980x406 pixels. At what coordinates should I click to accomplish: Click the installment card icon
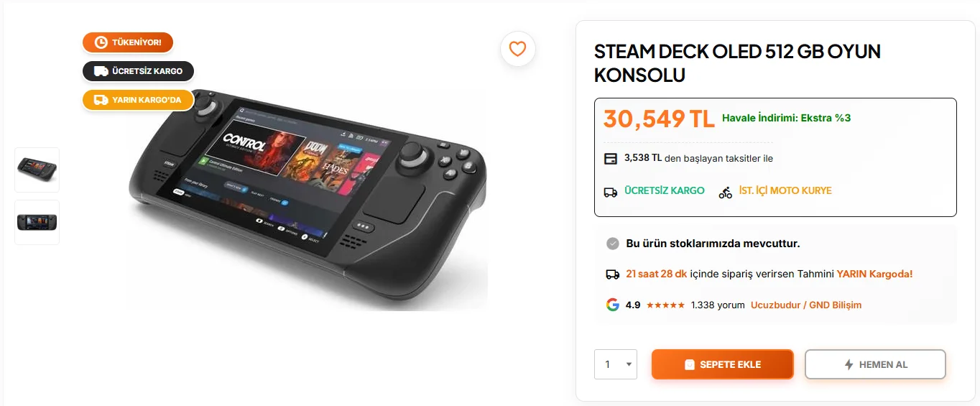click(x=611, y=159)
